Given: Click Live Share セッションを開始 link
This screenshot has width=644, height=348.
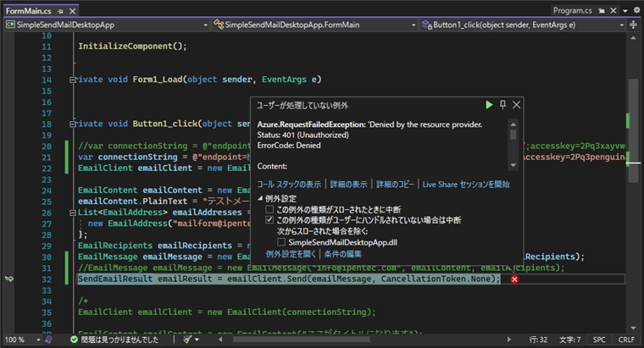Looking at the screenshot, I should pos(466,185).
